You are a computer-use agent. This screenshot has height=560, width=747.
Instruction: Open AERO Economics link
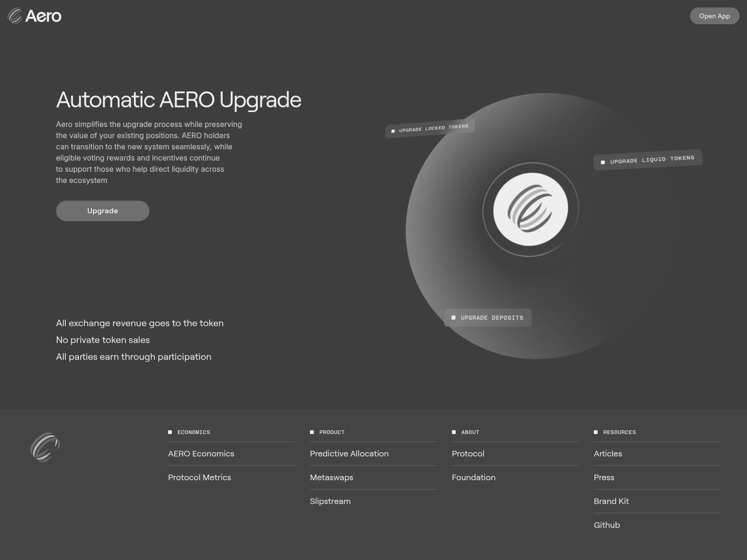(x=201, y=454)
